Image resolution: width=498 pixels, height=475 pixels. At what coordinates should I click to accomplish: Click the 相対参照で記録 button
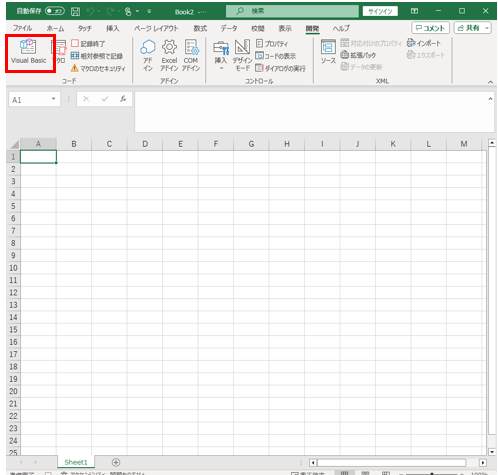pyautogui.click(x=97, y=56)
